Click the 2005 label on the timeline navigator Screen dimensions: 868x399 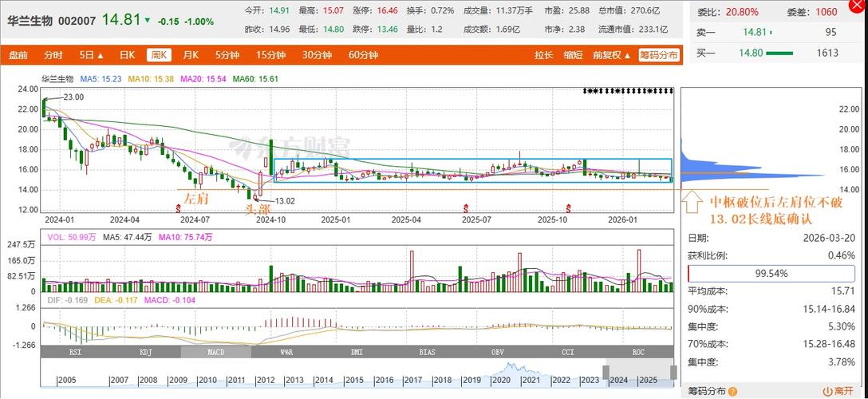click(68, 381)
